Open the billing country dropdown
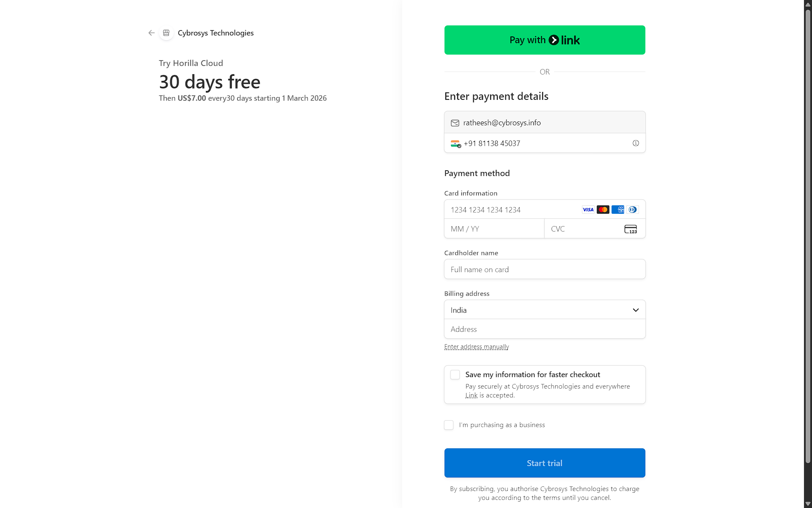The width and height of the screenshot is (812, 508). (544, 310)
